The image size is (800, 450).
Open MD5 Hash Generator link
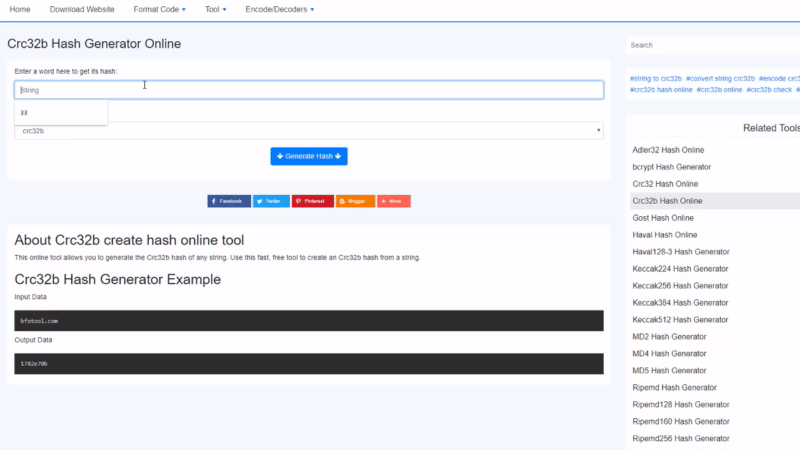(671, 370)
